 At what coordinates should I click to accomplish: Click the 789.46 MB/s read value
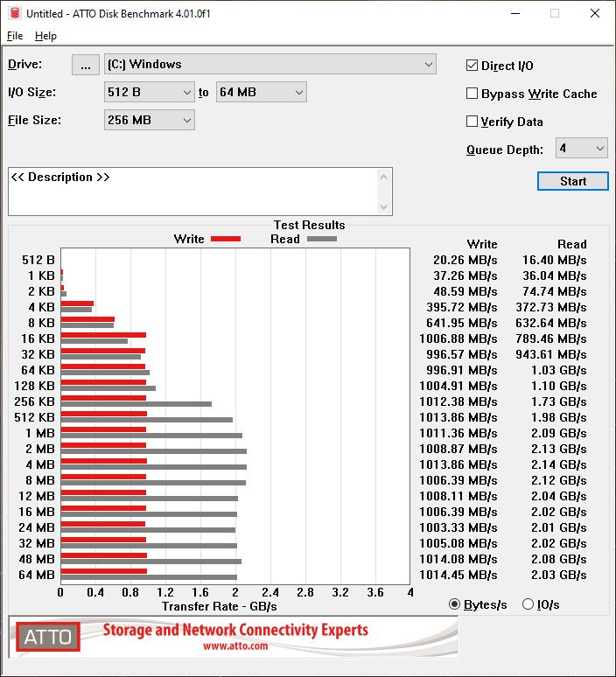pos(550,338)
